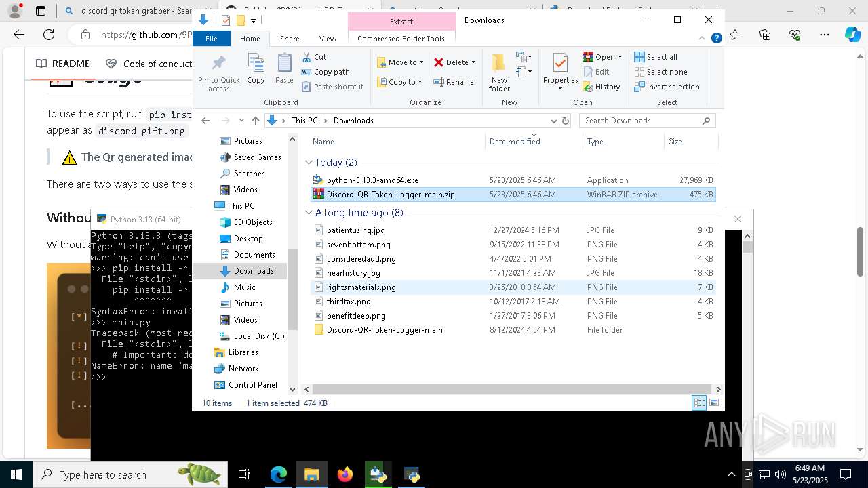This screenshot has height=488, width=868.
Task: Click horizontal scrollbar in file list
Action: (x=512, y=389)
